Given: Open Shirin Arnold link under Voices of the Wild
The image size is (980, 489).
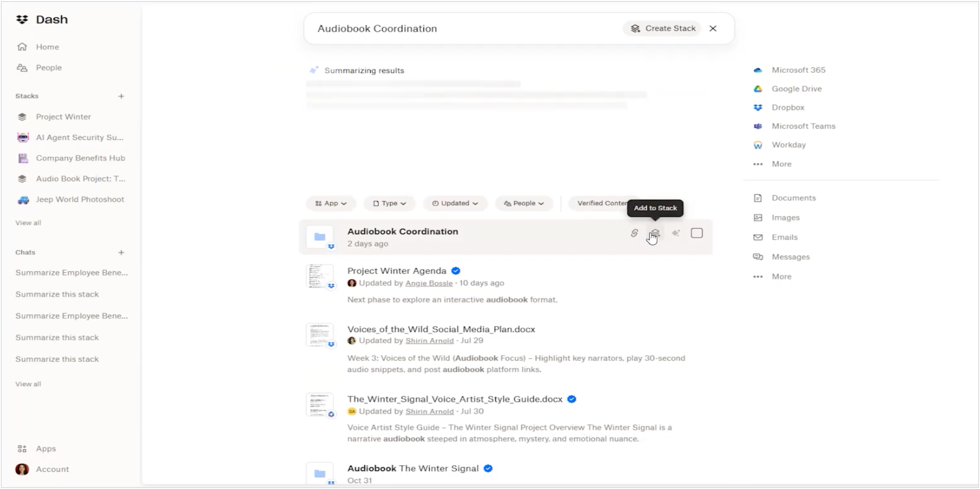Looking at the screenshot, I should 429,341.
